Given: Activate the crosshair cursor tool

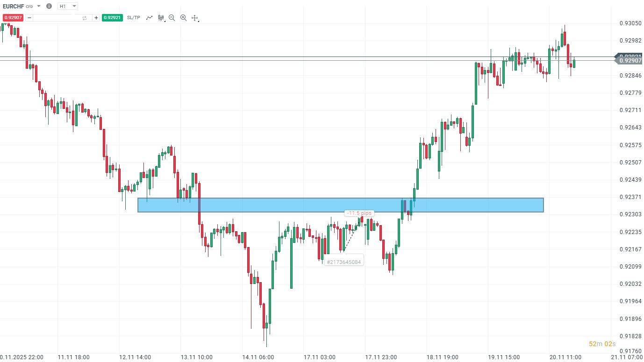Looking at the screenshot, I should [x=195, y=18].
